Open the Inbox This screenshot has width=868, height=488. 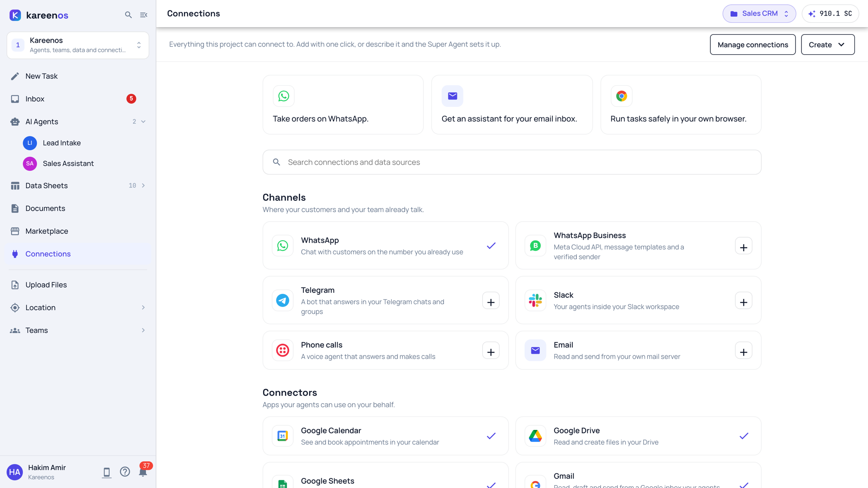point(78,99)
